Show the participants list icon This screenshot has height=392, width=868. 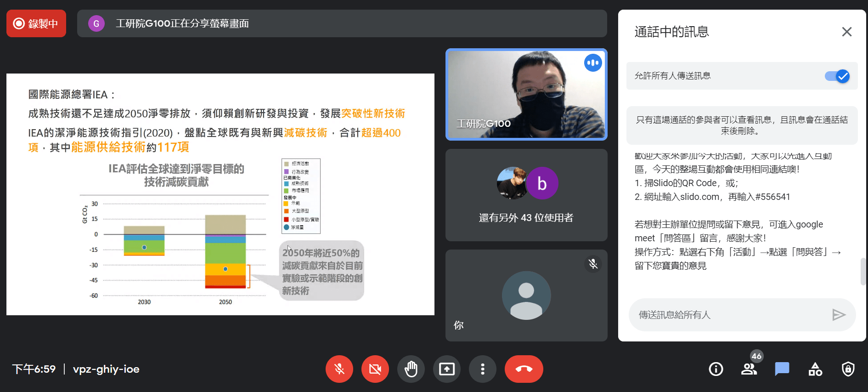[749, 369]
